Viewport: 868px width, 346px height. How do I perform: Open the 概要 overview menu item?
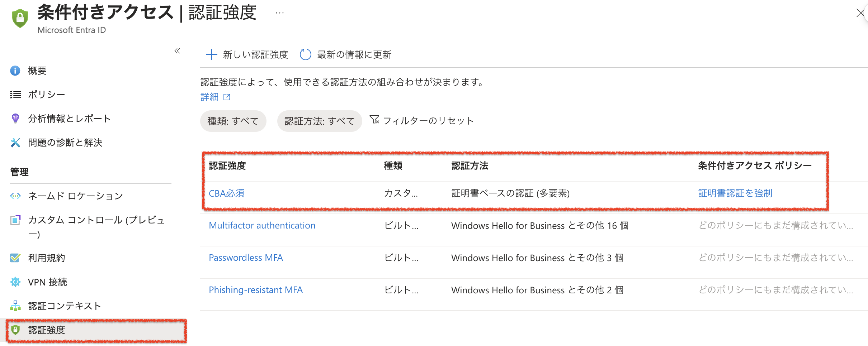[x=37, y=71]
